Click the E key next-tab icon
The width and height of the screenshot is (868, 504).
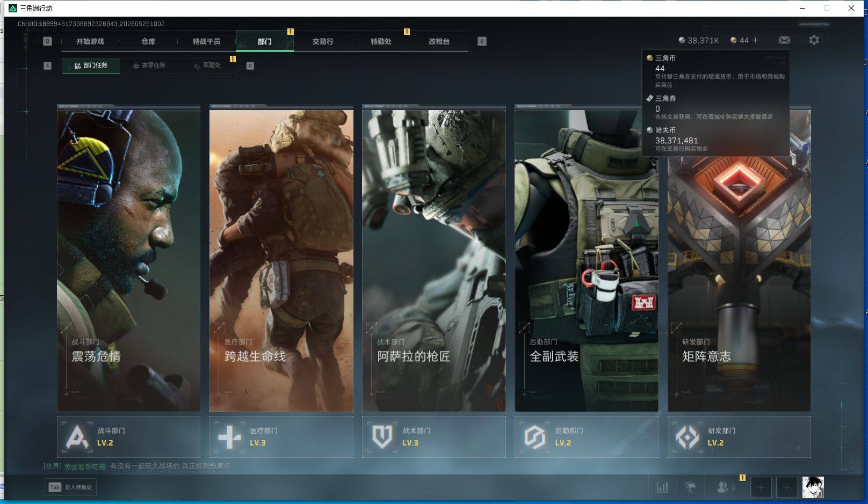(482, 41)
